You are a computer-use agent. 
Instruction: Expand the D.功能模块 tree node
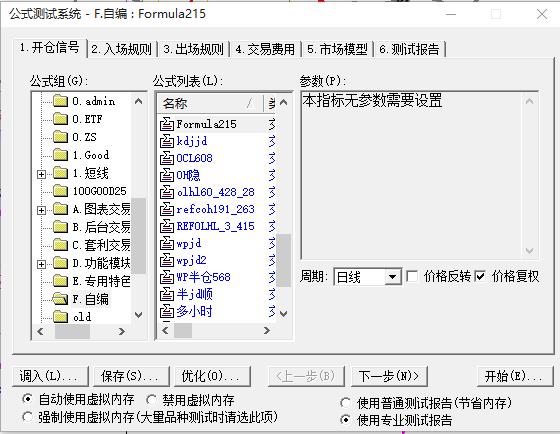pos(41,264)
